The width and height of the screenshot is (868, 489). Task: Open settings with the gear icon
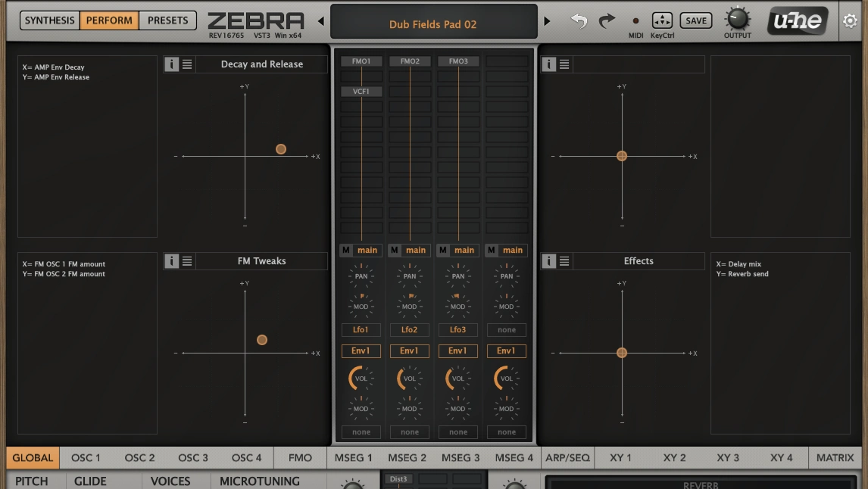[850, 21]
